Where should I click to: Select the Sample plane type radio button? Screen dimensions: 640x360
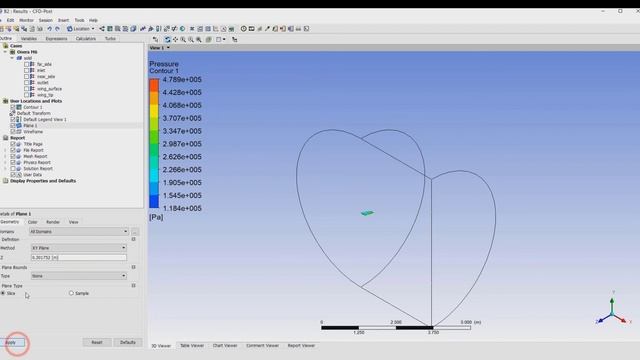click(71, 293)
